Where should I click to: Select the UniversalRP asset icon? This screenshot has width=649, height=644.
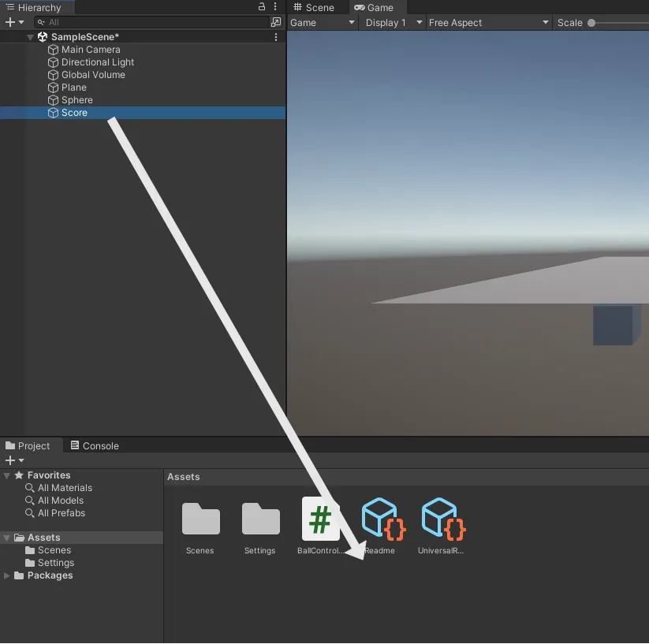[x=442, y=519]
